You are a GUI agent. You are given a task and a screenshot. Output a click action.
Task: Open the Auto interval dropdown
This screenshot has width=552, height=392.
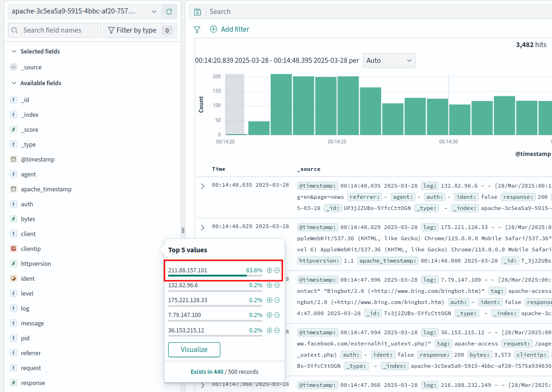[x=389, y=61]
